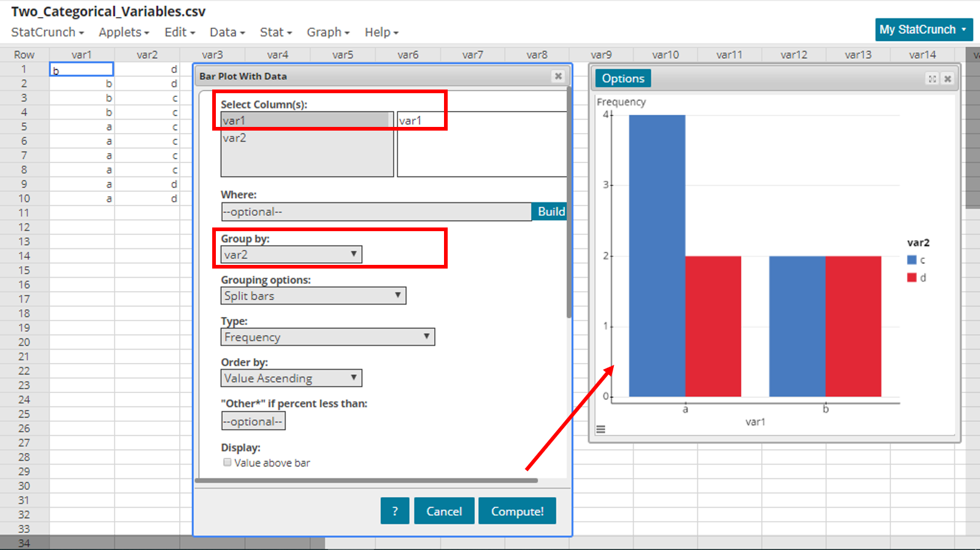Open the Type Frequency dropdown
This screenshot has width=980, height=550.
(x=327, y=337)
